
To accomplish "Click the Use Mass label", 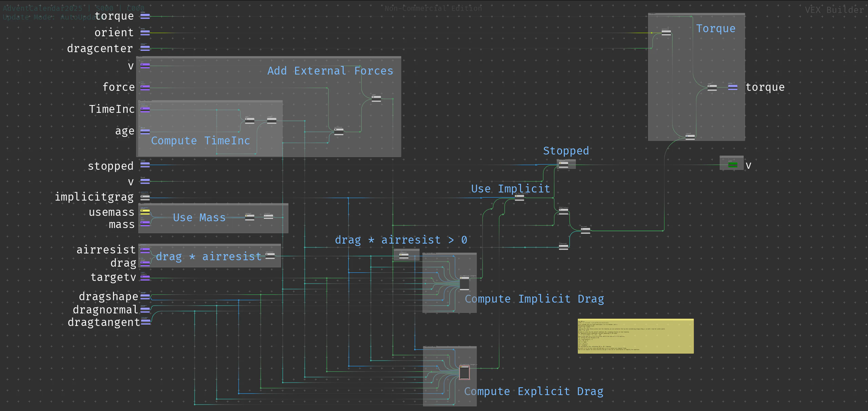I will point(199,218).
